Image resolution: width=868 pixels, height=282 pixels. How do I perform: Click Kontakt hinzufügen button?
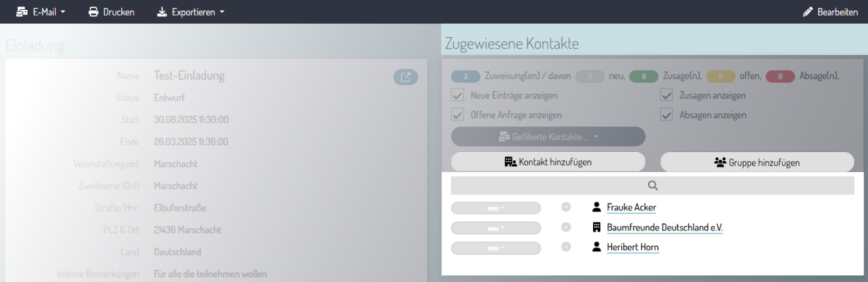coord(548,162)
